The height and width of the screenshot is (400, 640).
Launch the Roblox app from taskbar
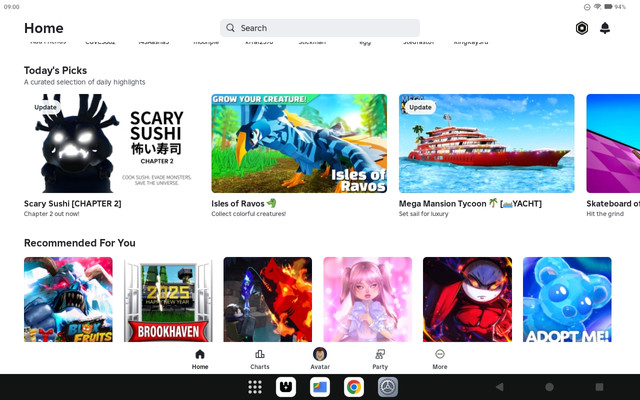(286, 387)
